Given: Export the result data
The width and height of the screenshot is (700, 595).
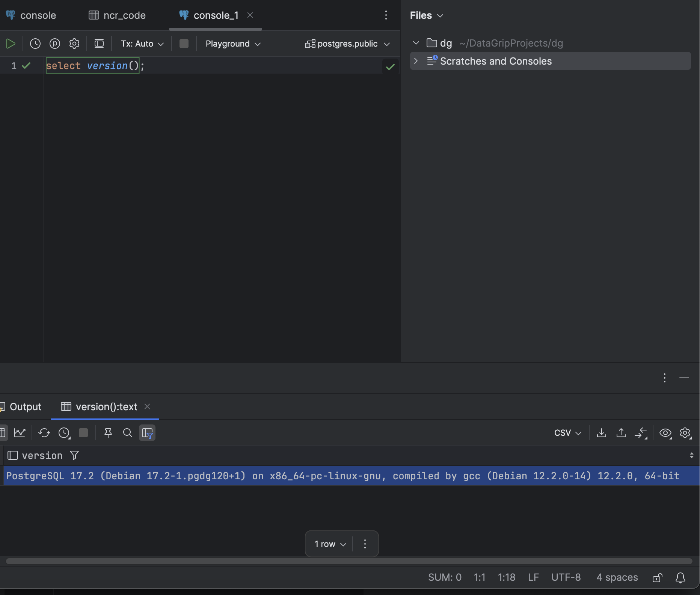Looking at the screenshot, I should [602, 433].
